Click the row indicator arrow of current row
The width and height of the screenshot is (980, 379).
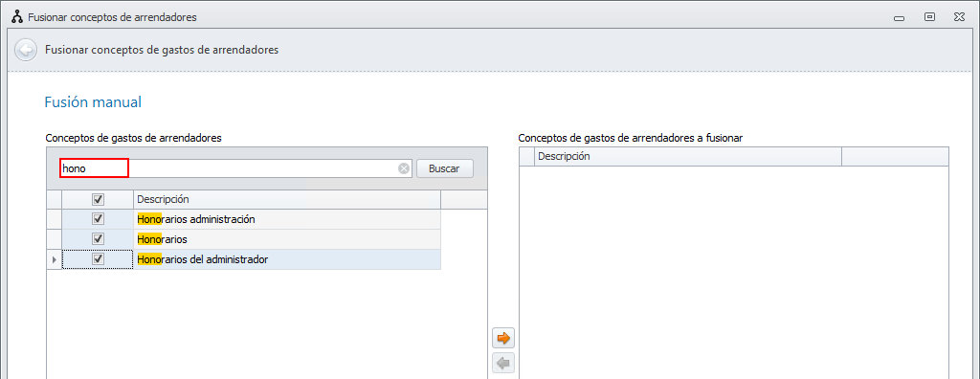(54, 259)
